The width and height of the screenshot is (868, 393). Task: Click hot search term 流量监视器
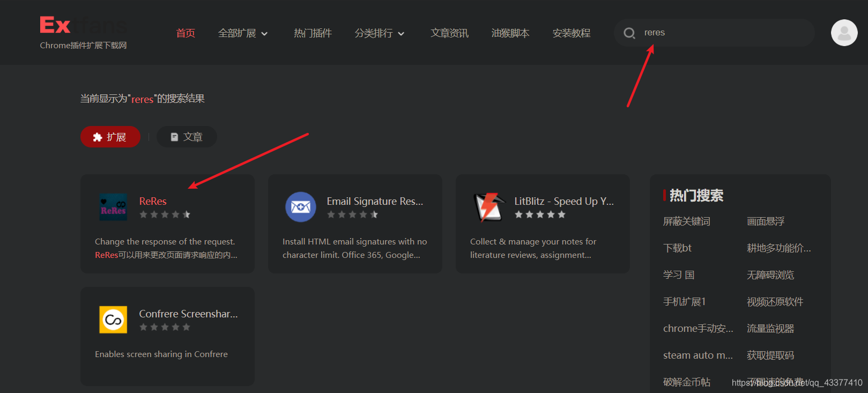770,328
